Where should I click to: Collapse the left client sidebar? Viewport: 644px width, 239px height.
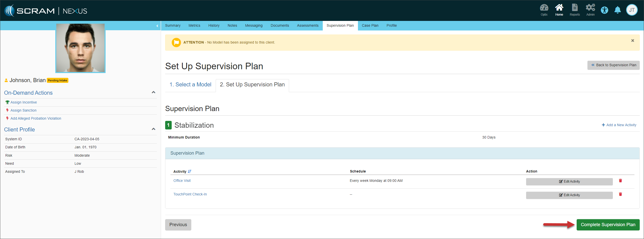click(x=157, y=26)
